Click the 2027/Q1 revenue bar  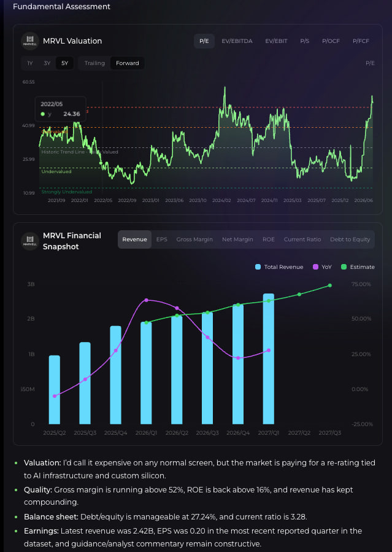tap(269, 359)
